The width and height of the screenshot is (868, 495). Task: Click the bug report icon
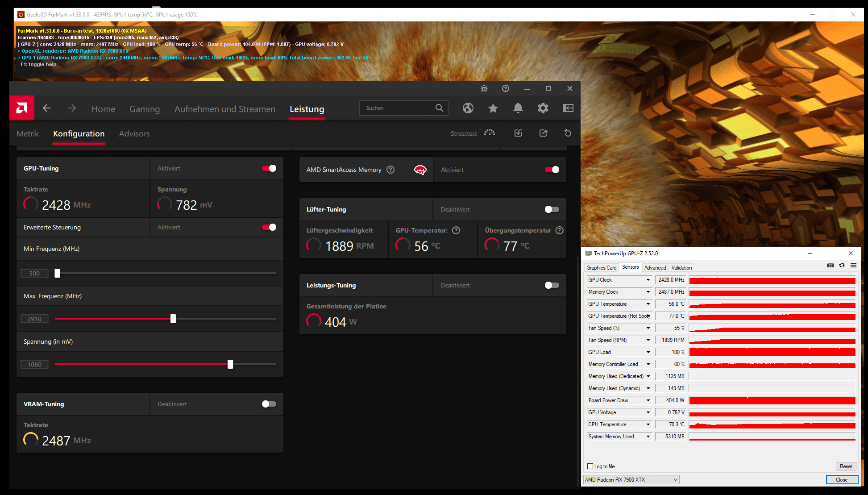(x=484, y=88)
